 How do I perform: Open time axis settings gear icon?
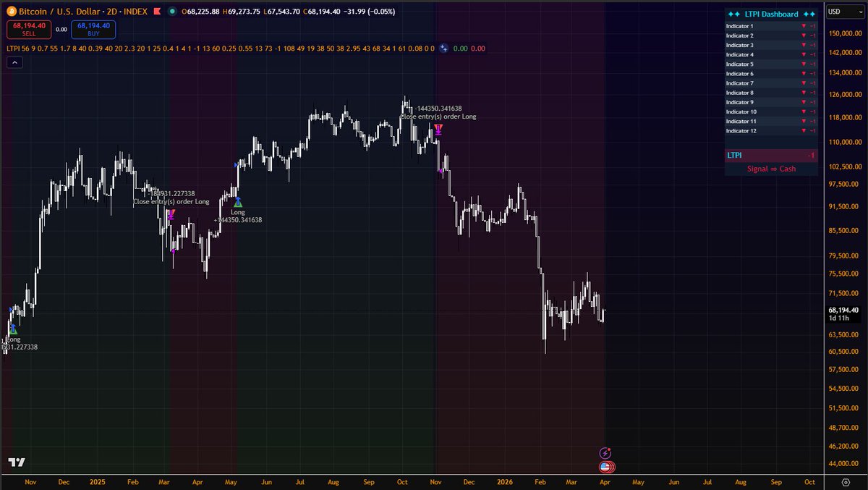846,481
